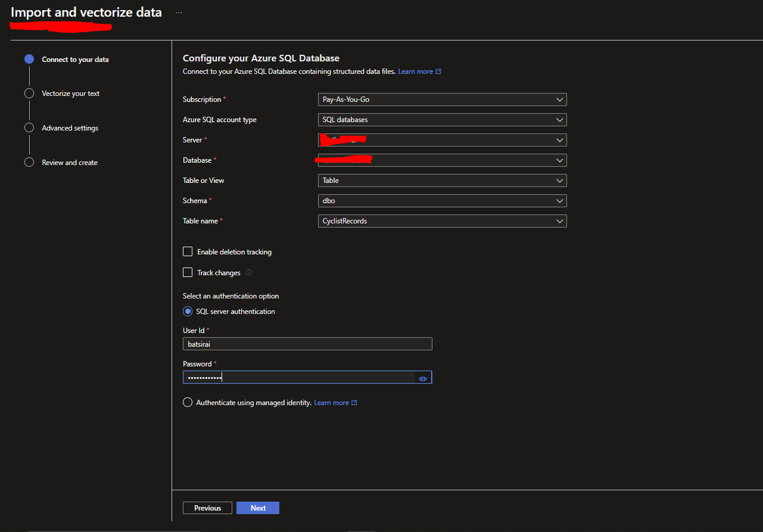Expand the Database dropdown
The image size is (763, 532).
[443, 160]
